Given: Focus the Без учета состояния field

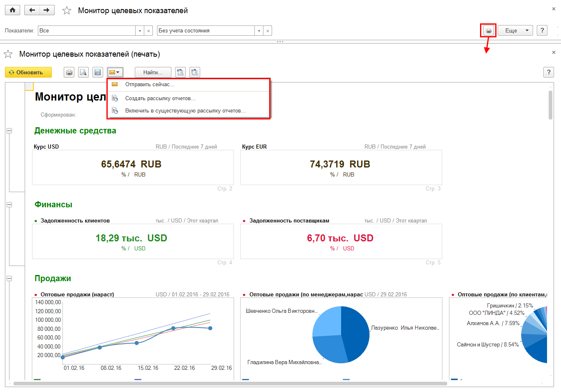Looking at the screenshot, I should [206, 31].
